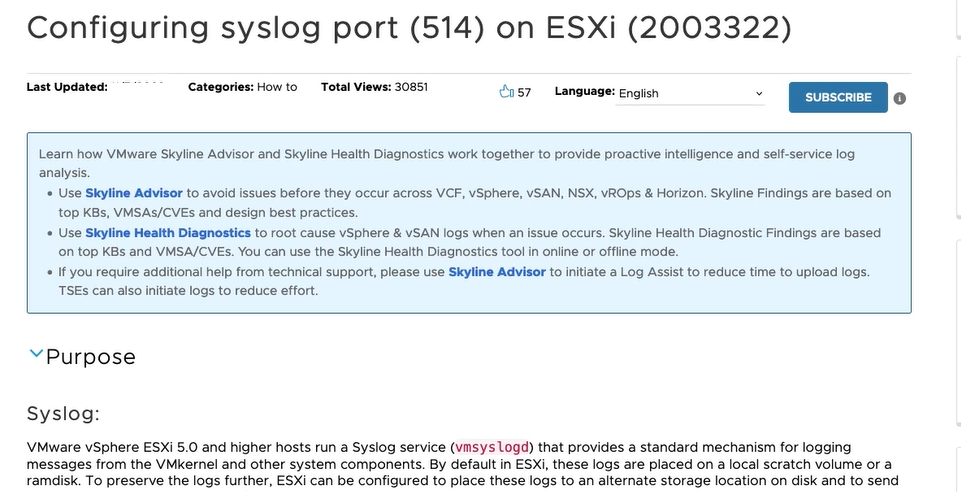Viewport: 961px width, 492px height.
Task: Click the Language label
Action: click(x=585, y=91)
